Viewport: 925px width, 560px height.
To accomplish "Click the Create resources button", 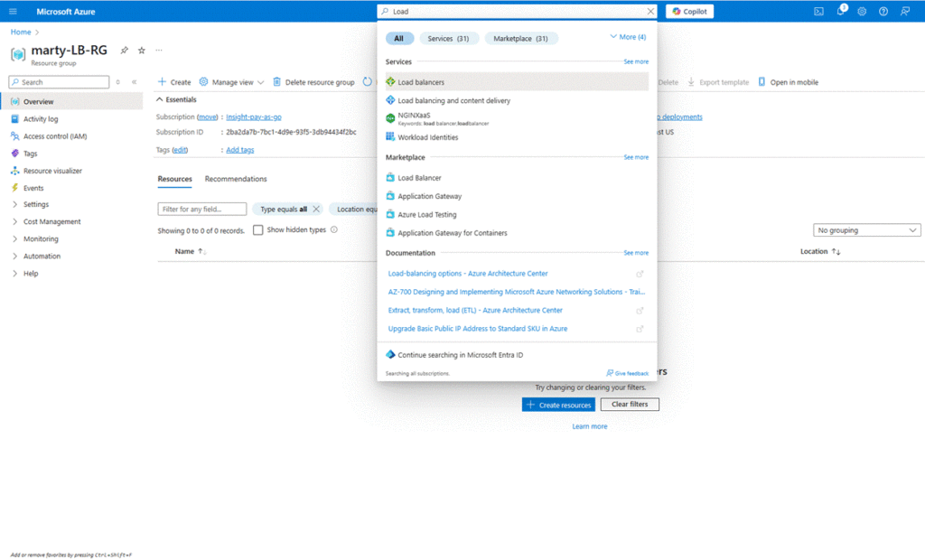I will pyautogui.click(x=558, y=405).
